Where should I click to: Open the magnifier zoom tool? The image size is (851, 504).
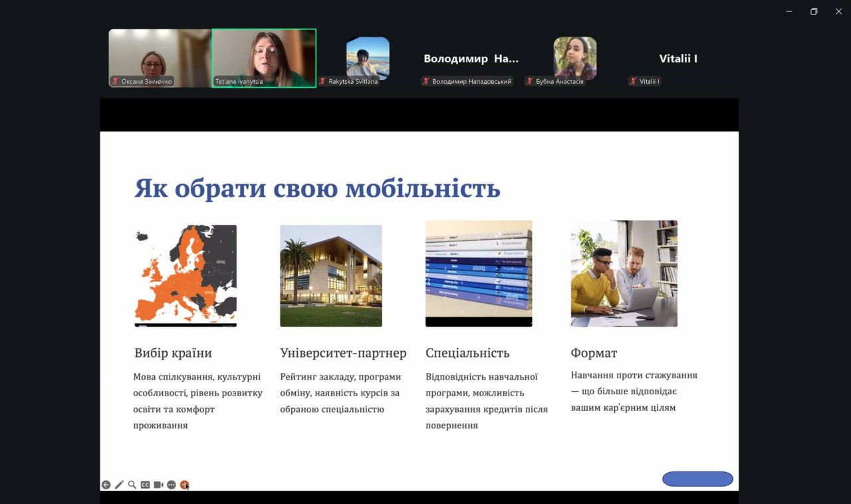pos(132,485)
